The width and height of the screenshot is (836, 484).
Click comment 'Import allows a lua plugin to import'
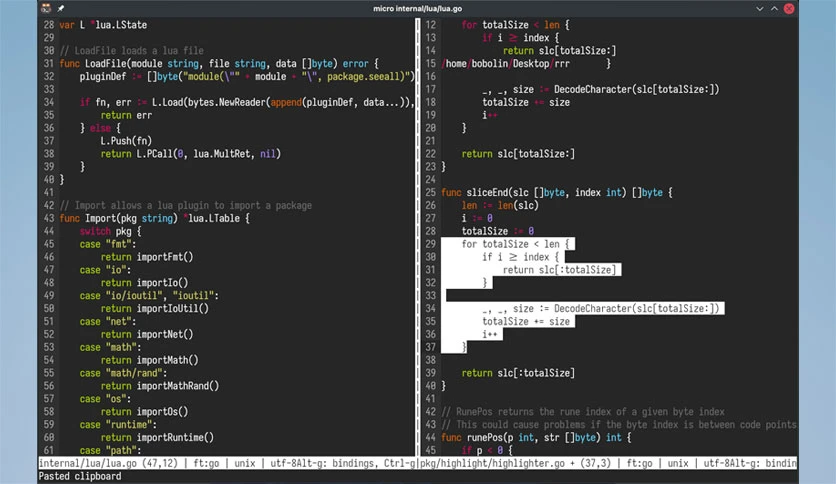tap(186, 205)
